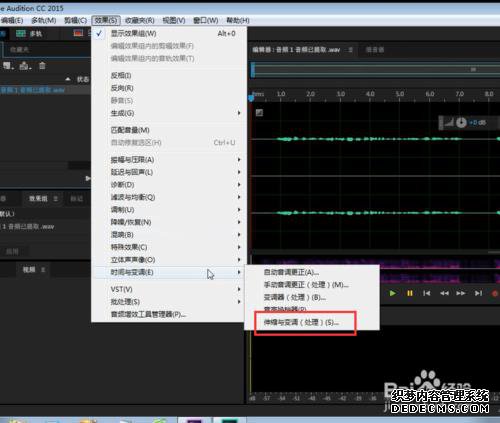Click the green Play button
500x423 pixels.
[393, 293]
